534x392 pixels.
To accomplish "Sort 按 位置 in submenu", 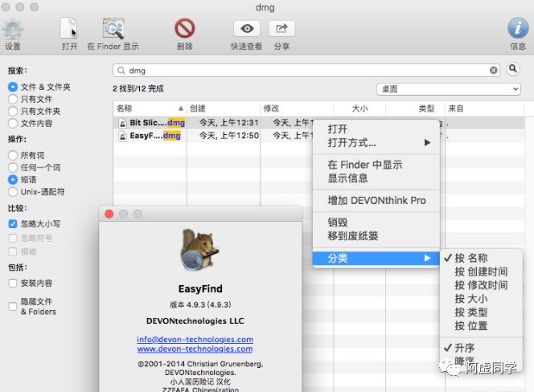I will [471, 326].
